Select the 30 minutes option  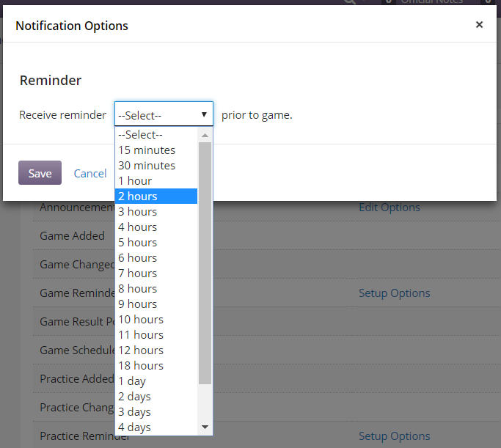coord(156,166)
